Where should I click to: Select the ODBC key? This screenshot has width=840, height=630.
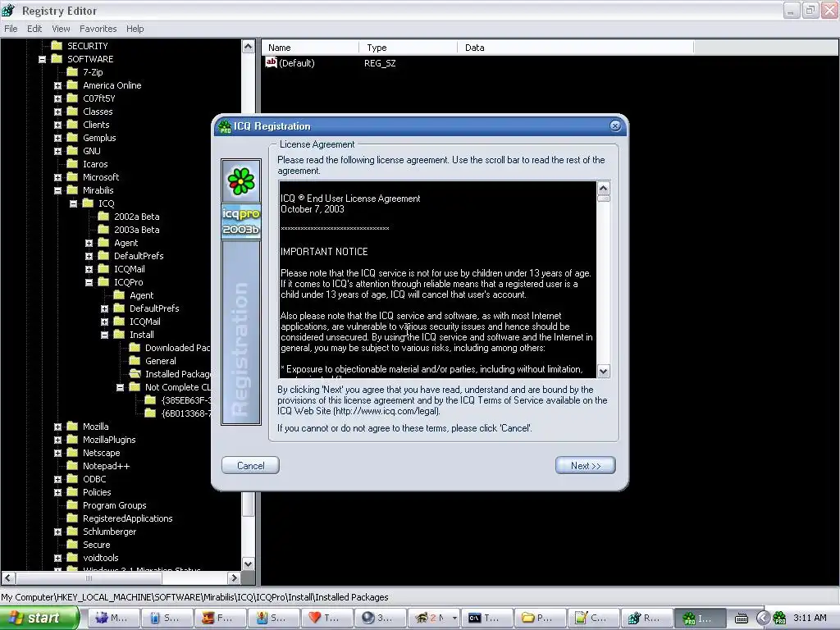(x=94, y=479)
